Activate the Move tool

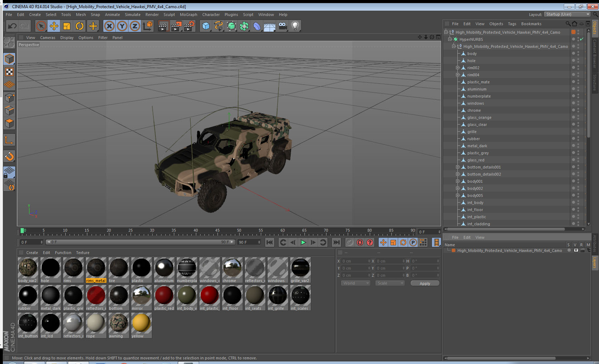[54, 26]
